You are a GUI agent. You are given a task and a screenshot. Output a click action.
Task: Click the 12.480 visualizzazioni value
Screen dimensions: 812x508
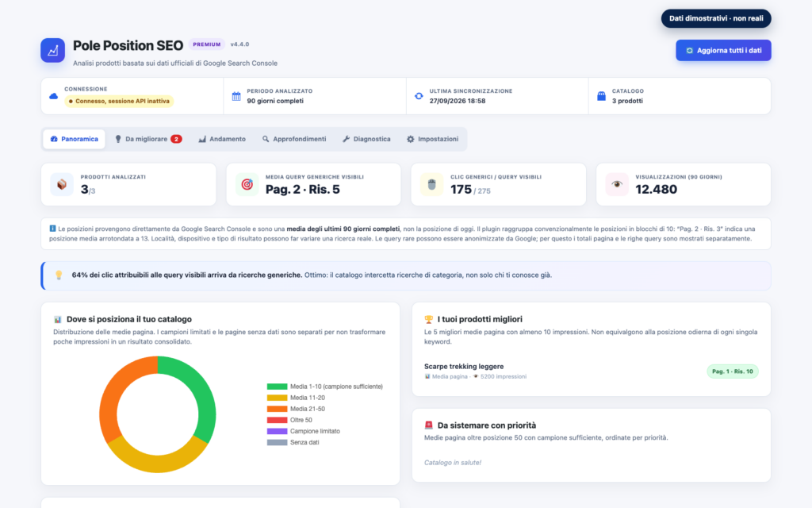click(656, 189)
